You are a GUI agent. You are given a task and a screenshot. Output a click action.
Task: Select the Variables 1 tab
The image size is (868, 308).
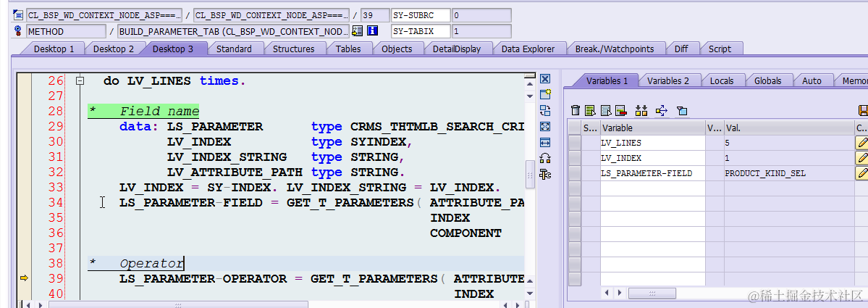(x=607, y=80)
